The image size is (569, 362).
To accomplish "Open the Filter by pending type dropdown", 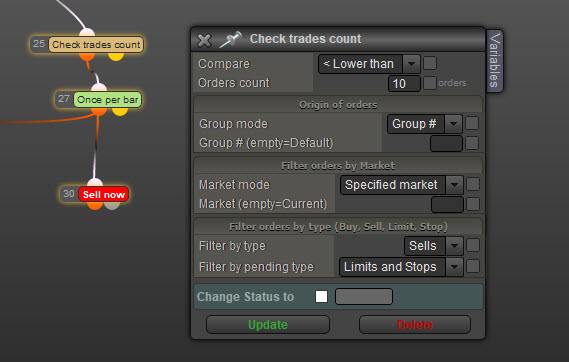I will pos(401,267).
